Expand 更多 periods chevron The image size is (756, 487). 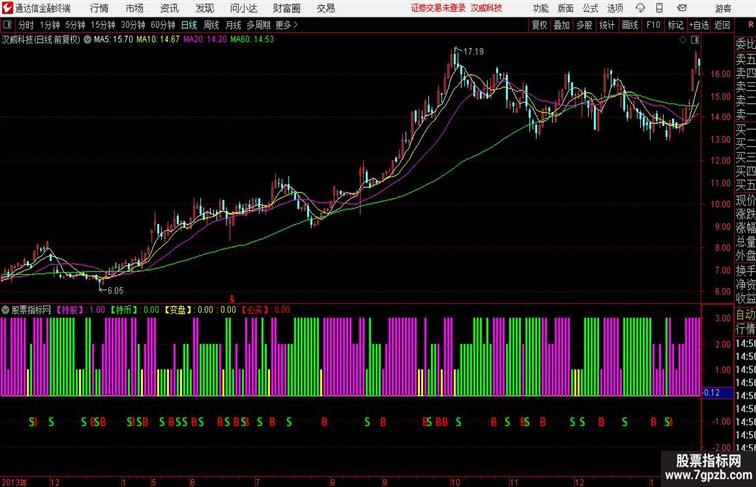(x=296, y=25)
